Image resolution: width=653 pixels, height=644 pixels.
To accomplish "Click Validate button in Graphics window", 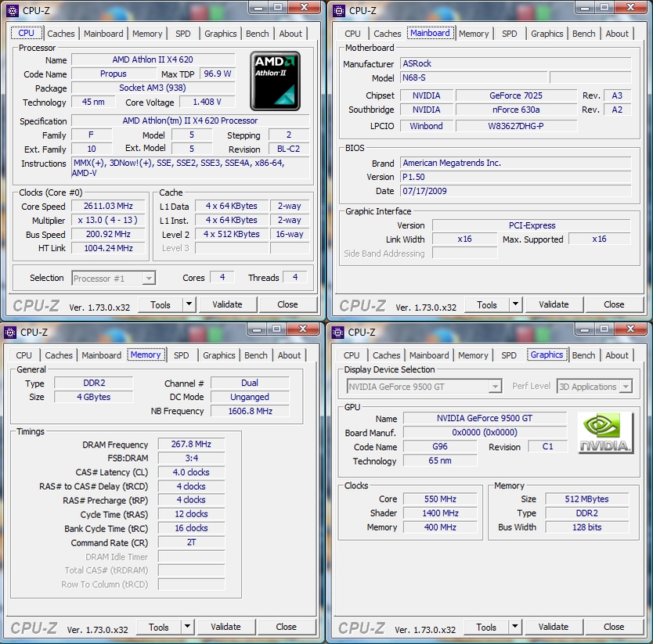I will [554, 627].
